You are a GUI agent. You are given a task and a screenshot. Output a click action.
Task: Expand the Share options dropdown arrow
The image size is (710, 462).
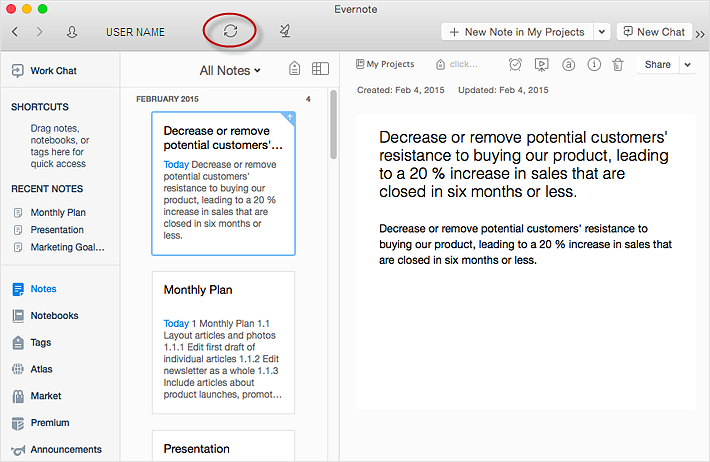pos(688,65)
